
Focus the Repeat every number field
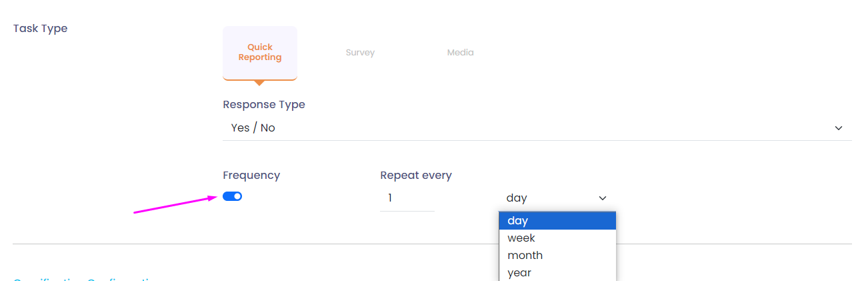[407, 198]
